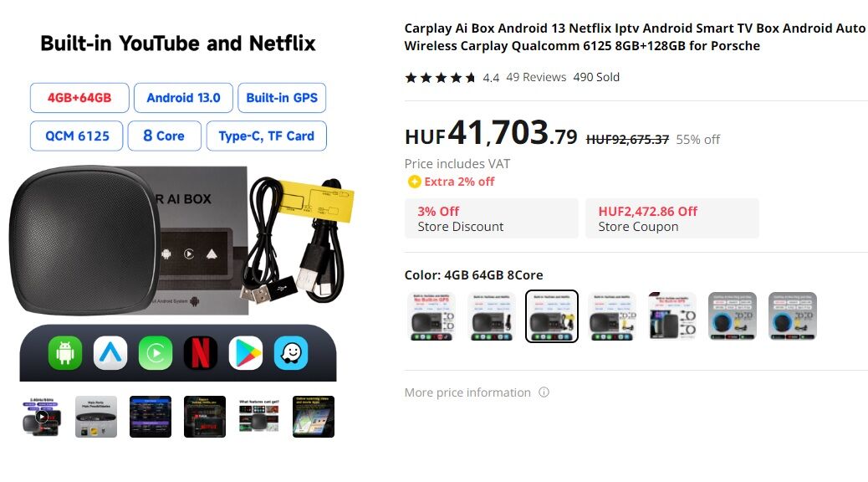
Task: Click the green CarPlay icon in product image
Action: [156, 353]
